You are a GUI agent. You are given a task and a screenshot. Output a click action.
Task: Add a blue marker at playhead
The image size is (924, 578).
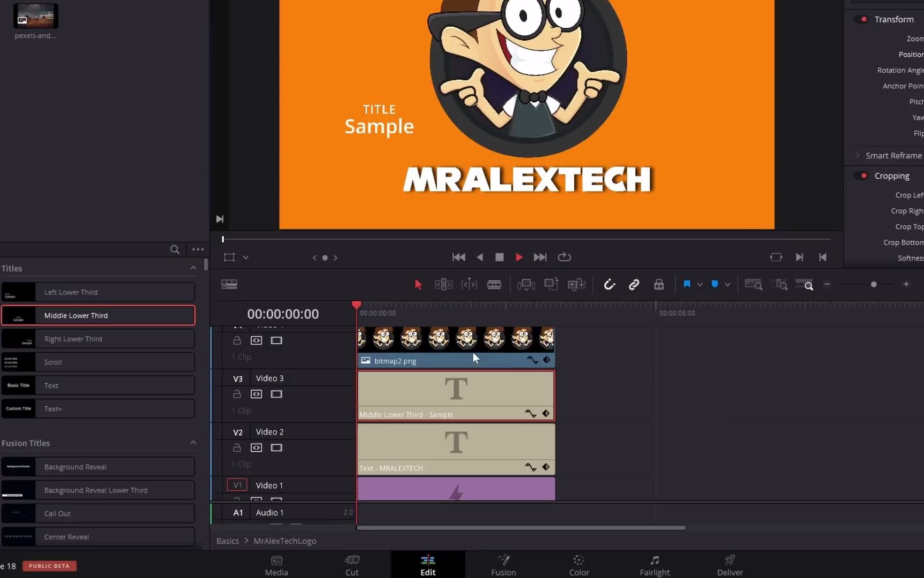coord(714,284)
